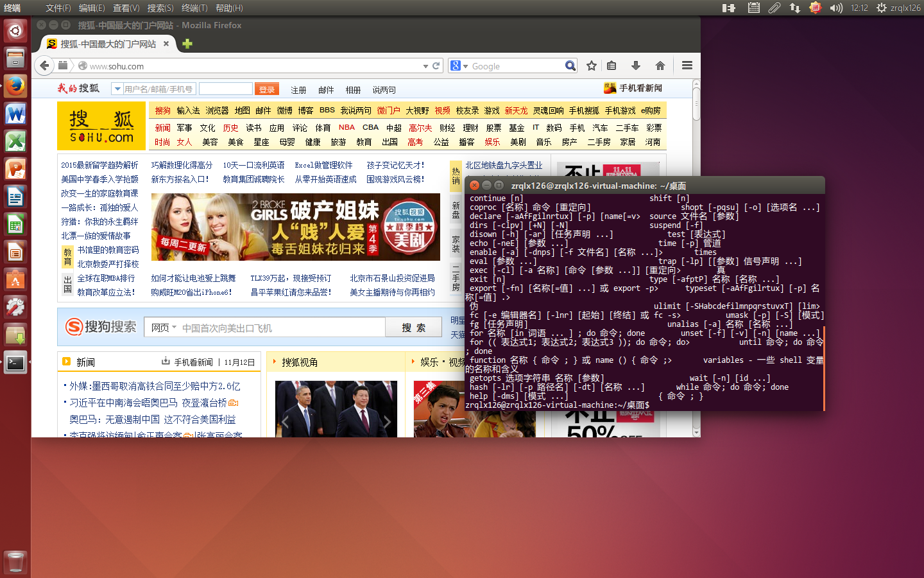
Task: Focus the Google search field
Action: (x=517, y=66)
